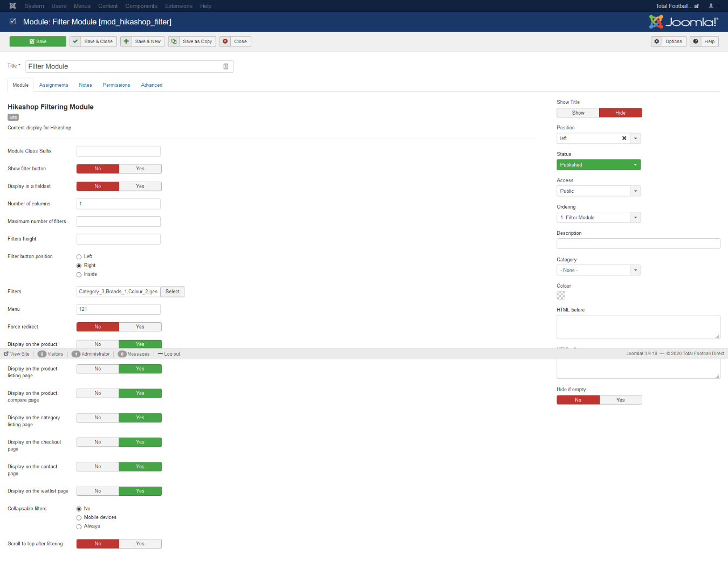Clear the 'left' position with the X icon
This screenshot has height=582, width=728.
point(624,138)
